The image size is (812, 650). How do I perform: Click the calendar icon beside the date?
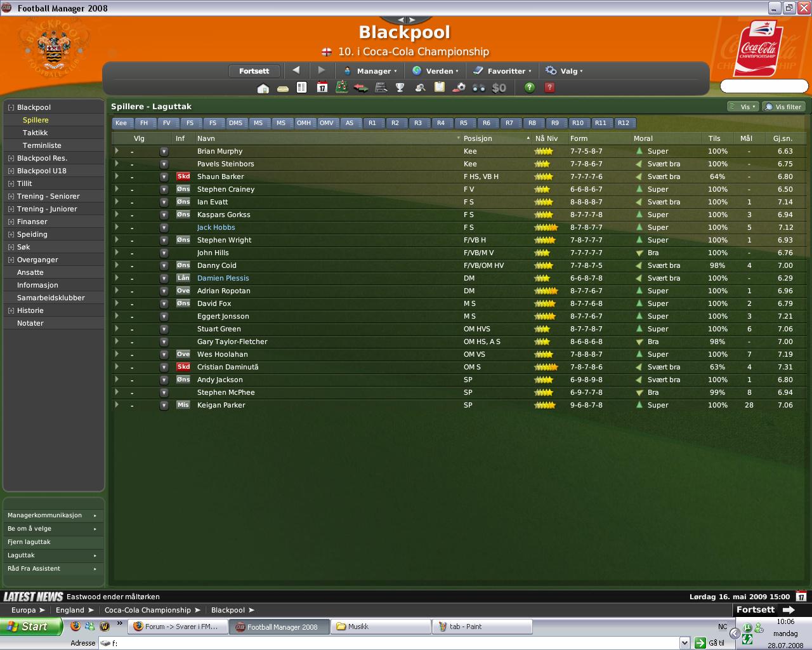pos(801,597)
